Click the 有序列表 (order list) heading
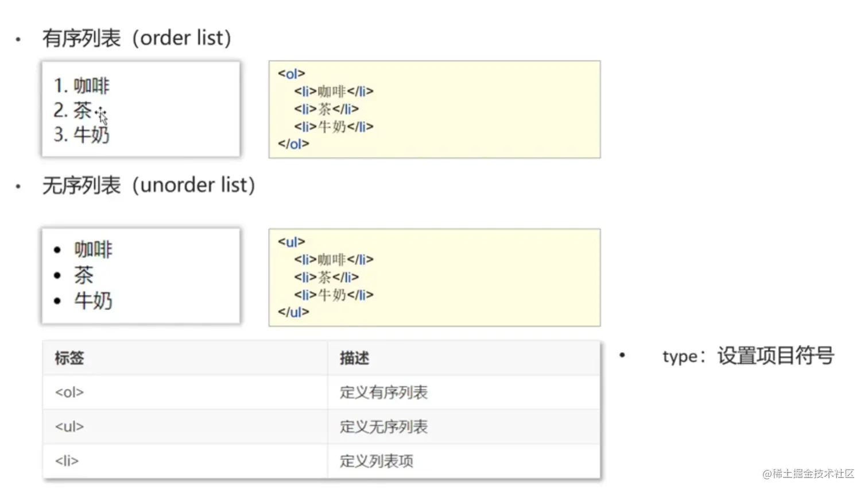Image resolution: width=868 pixels, height=493 pixels. 137,38
